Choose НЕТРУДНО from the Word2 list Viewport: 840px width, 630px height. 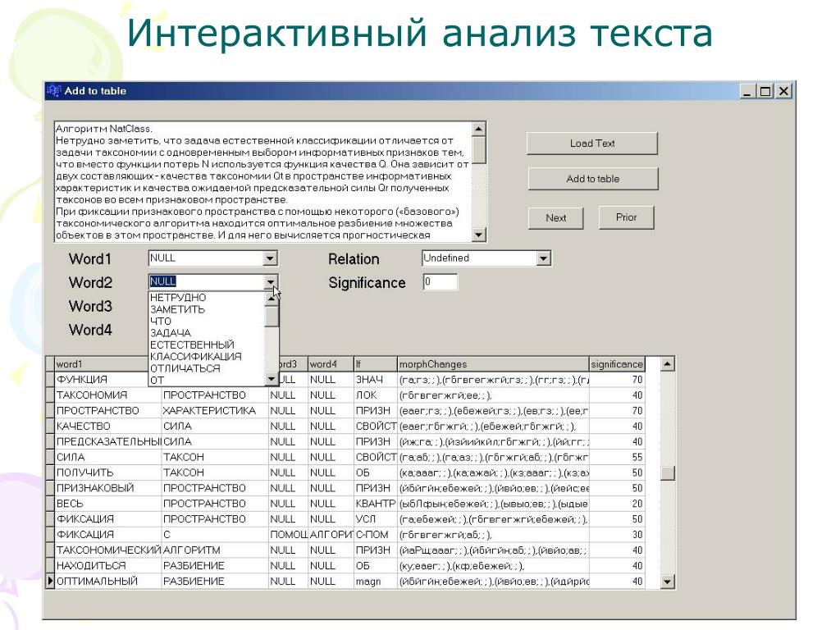tap(206, 297)
